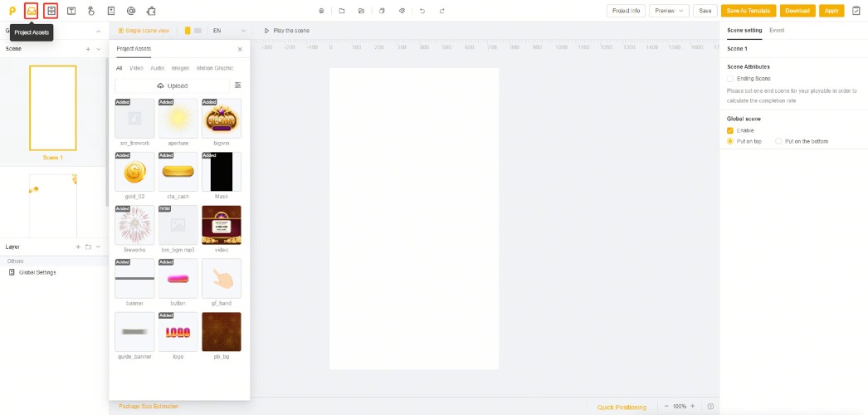Select the gf_hand asset thumbnail
This screenshot has height=415, width=868.
(x=222, y=278)
